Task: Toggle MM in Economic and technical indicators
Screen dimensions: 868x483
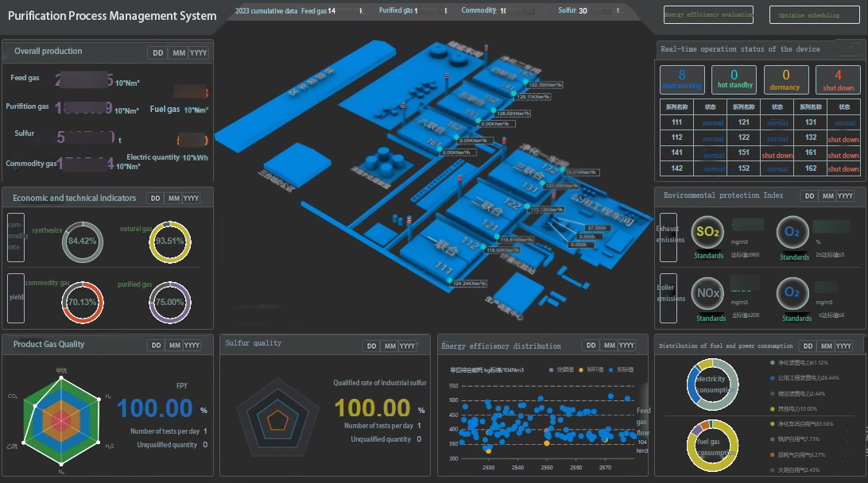Action: click(172, 199)
